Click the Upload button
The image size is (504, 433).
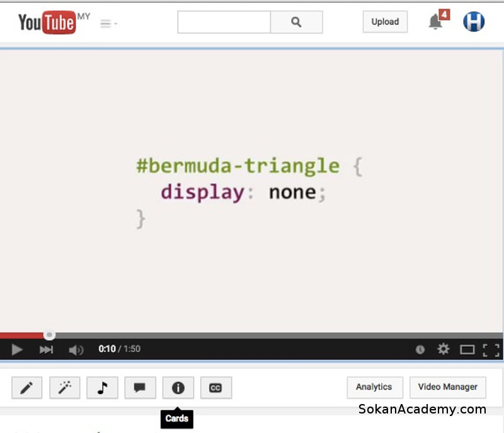point(385,22)
